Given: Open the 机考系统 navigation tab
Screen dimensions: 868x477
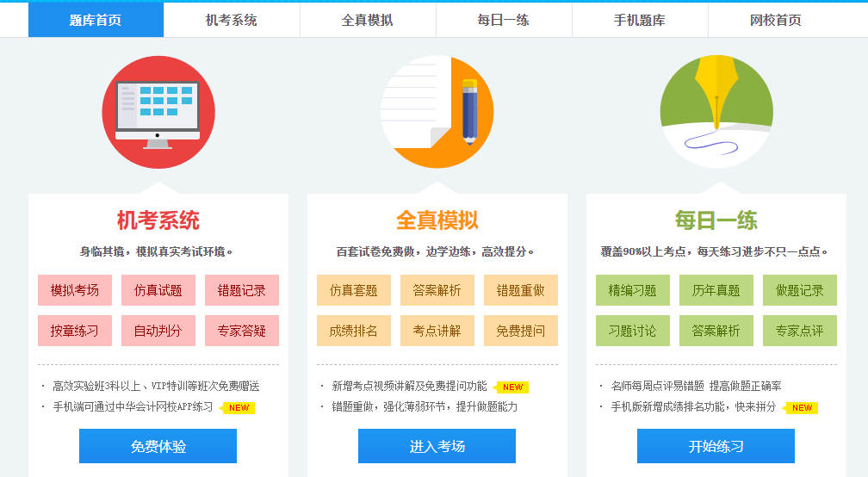Looking at the screenshot, I should pyautogui.click(x=232, y=20).
